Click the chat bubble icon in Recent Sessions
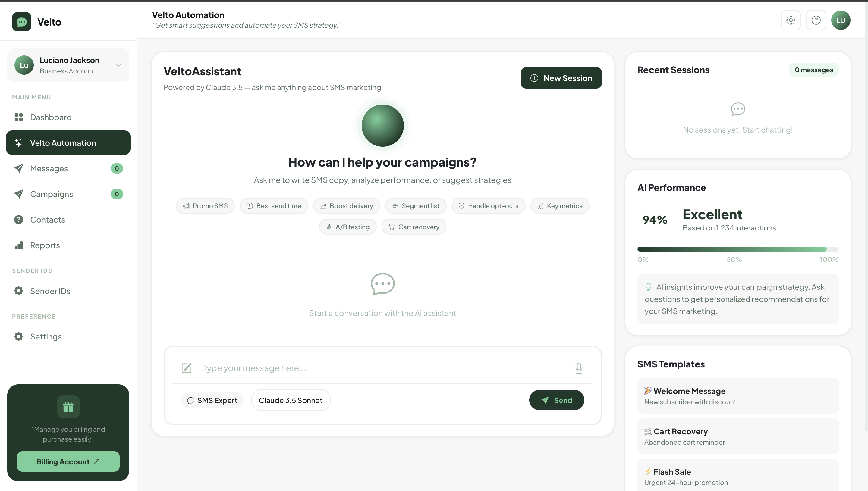 point(738,109)
